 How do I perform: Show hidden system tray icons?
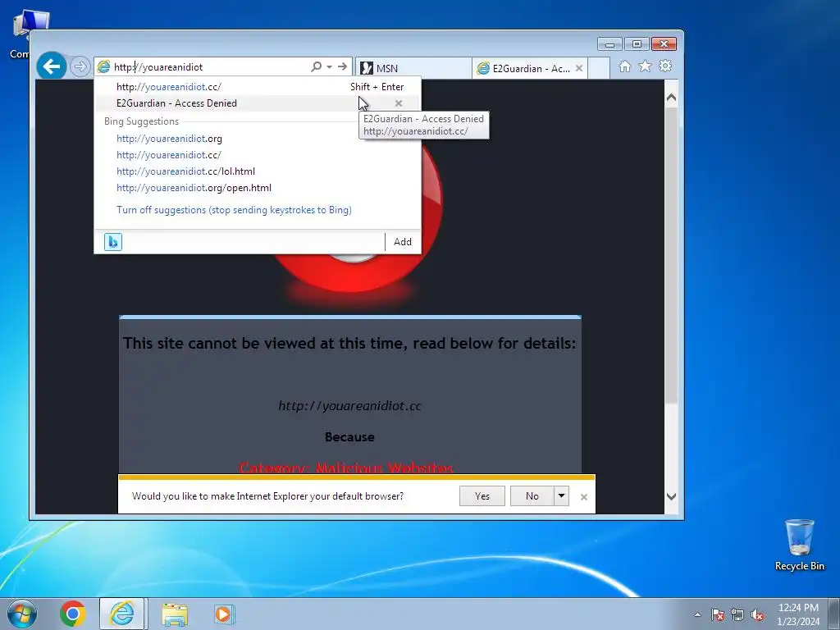tap(697, 614)
